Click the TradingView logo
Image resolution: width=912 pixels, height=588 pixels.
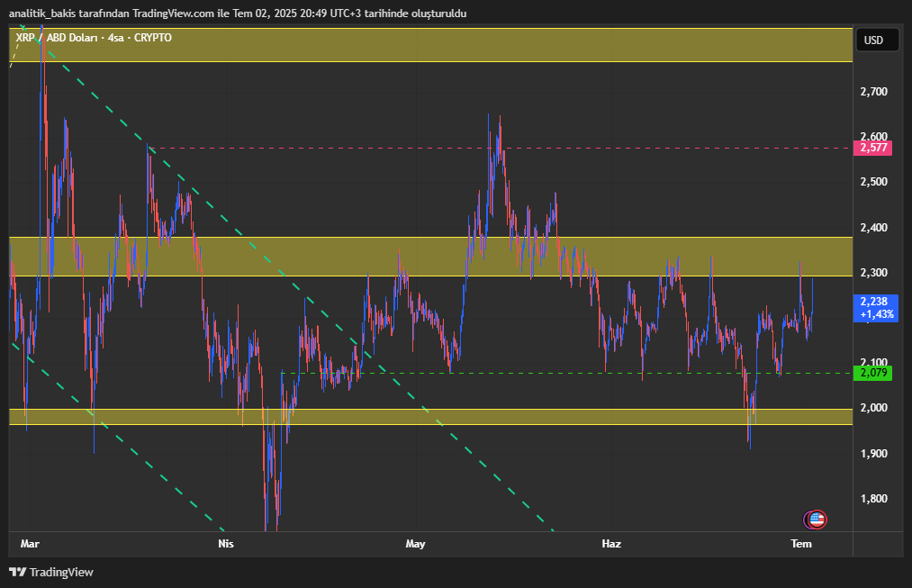click(x=51, y=573)
